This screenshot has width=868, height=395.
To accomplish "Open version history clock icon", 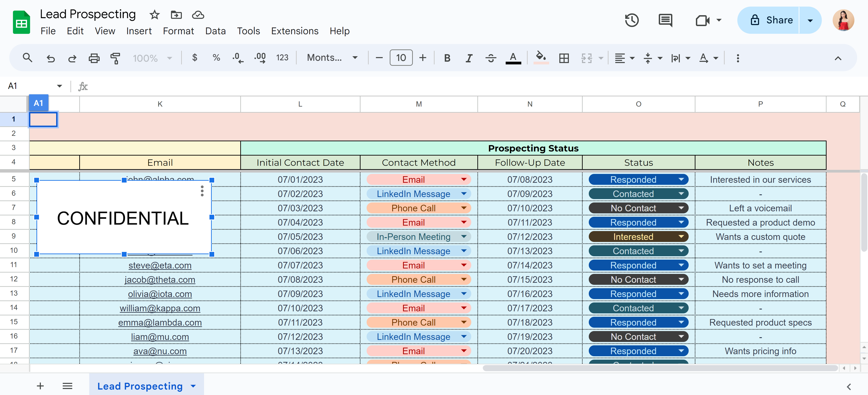I will click(x=631, y=20).
